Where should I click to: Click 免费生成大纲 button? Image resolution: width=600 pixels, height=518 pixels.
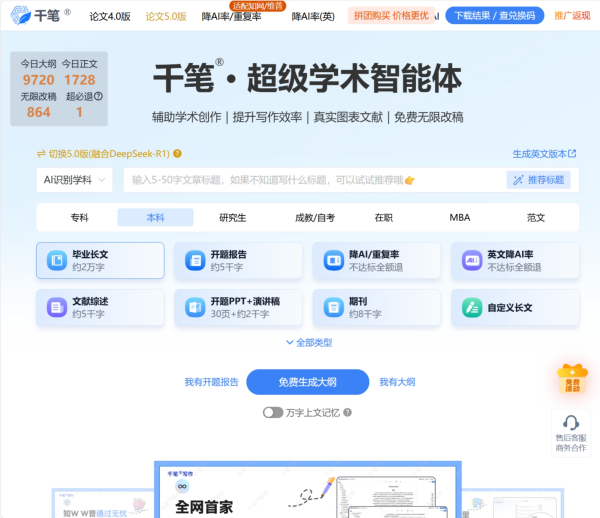pyautogui.click(x=307, y=382)
